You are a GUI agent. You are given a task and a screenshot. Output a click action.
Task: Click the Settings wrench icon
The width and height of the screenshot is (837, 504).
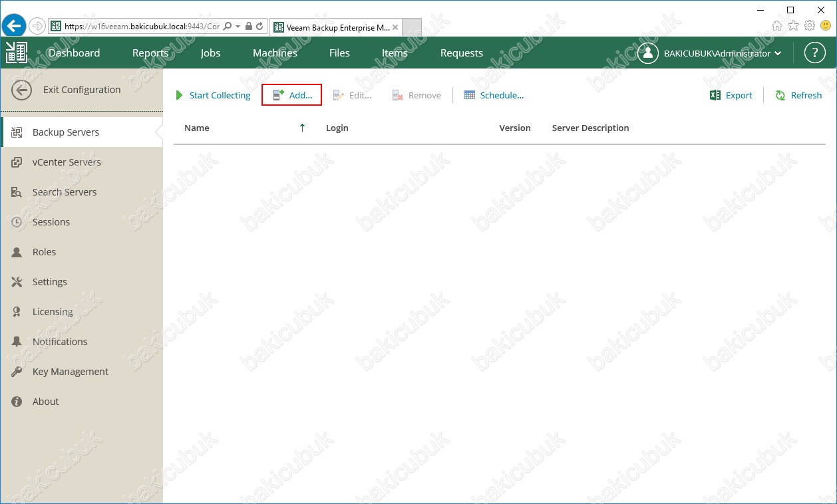[17, 282]
